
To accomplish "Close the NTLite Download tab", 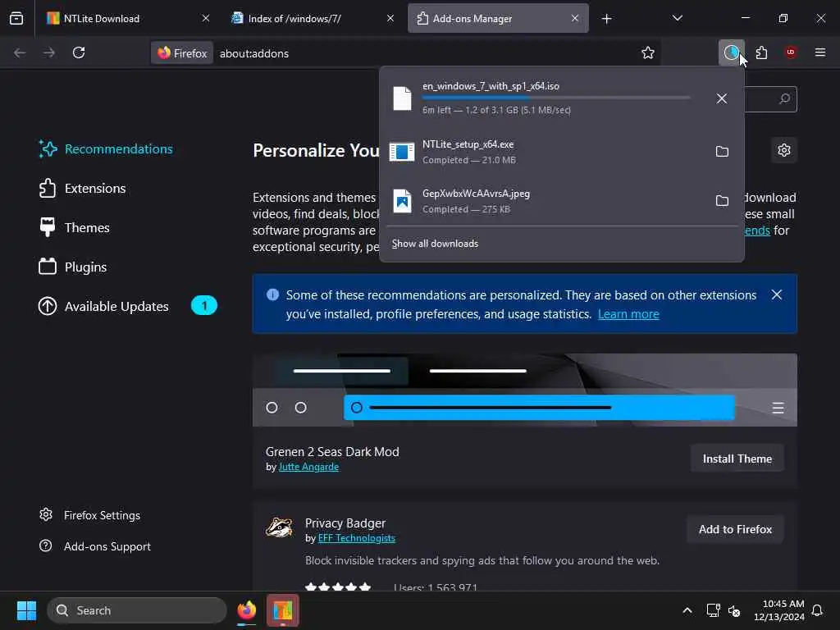I will [x=206, y=18].
